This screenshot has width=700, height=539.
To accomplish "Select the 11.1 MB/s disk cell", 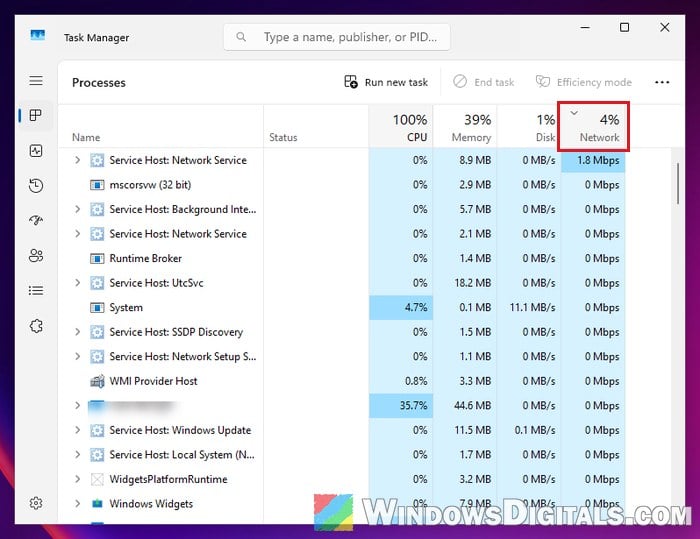I will [x=529, y=308].
